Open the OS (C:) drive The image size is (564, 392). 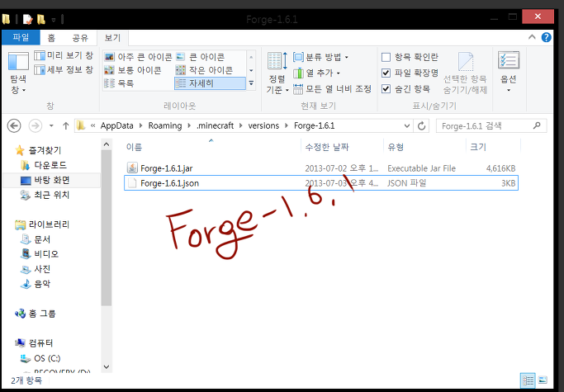40,358
